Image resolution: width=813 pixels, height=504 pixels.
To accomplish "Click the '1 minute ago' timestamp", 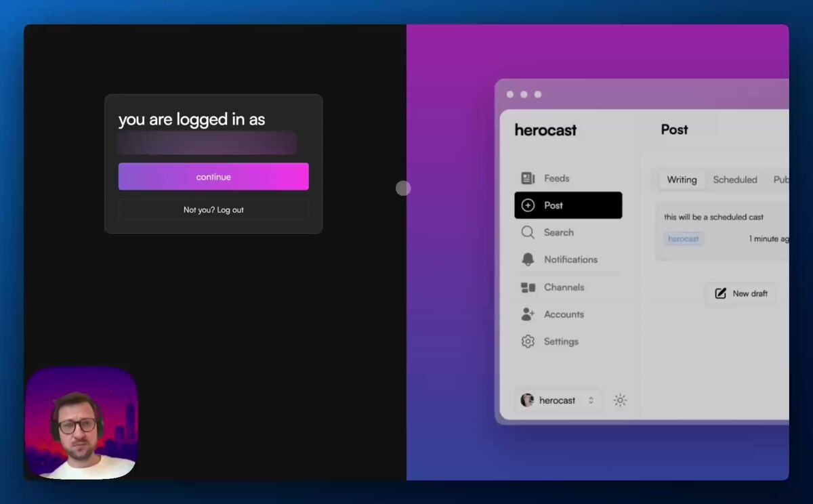I will (x=768, y=239).
